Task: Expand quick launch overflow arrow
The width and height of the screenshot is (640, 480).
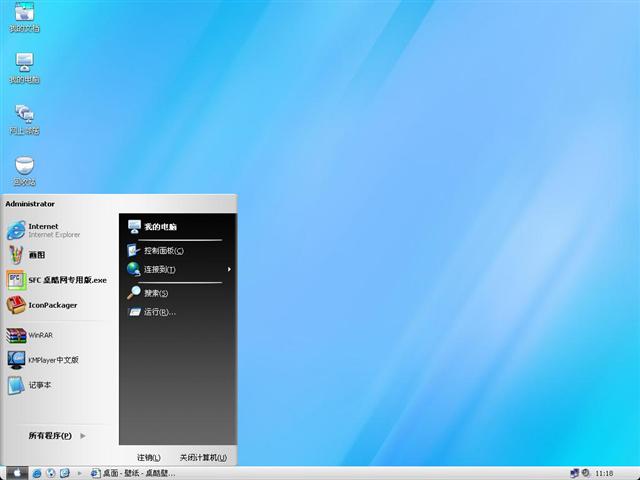Action: [80, 473]
